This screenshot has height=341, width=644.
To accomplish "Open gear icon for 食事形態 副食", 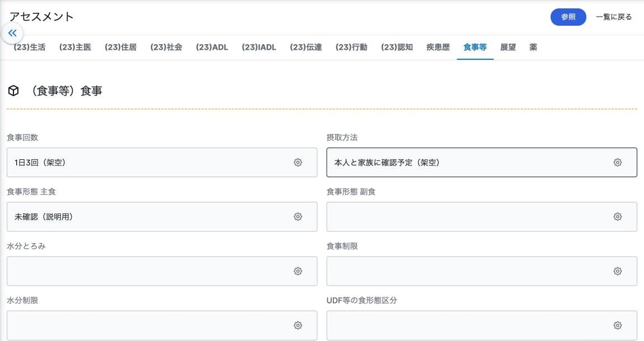I will point(617,217).
